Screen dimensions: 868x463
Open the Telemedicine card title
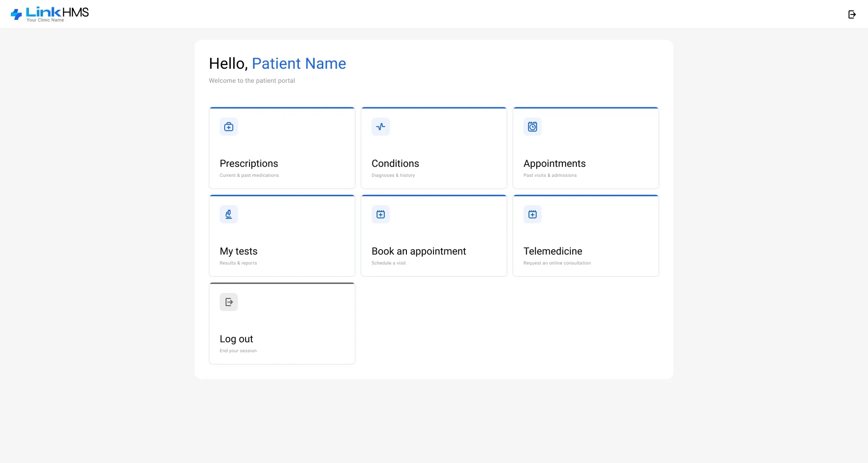tap(552, 251)
